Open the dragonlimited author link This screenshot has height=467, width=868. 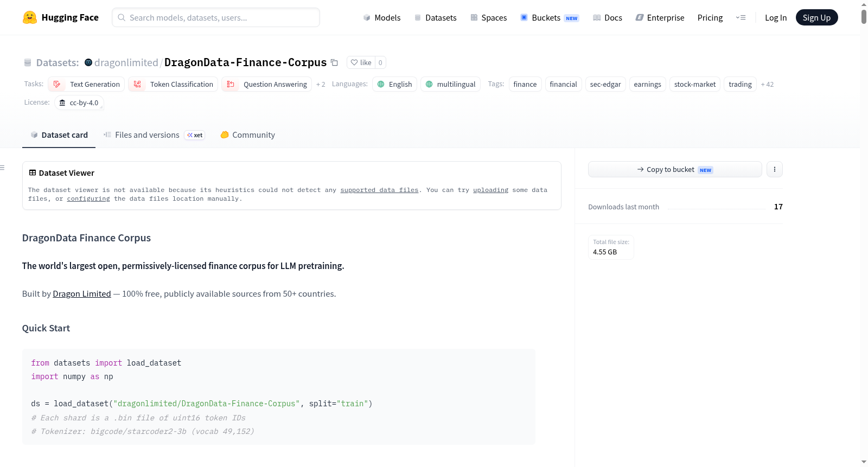[126, 62]
